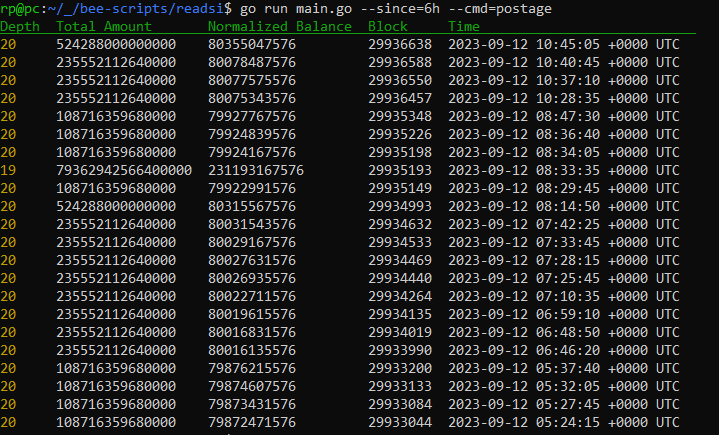
Task: Select normalized balance 80077575576
Action: pyautogui.click(x=252, y=80)
